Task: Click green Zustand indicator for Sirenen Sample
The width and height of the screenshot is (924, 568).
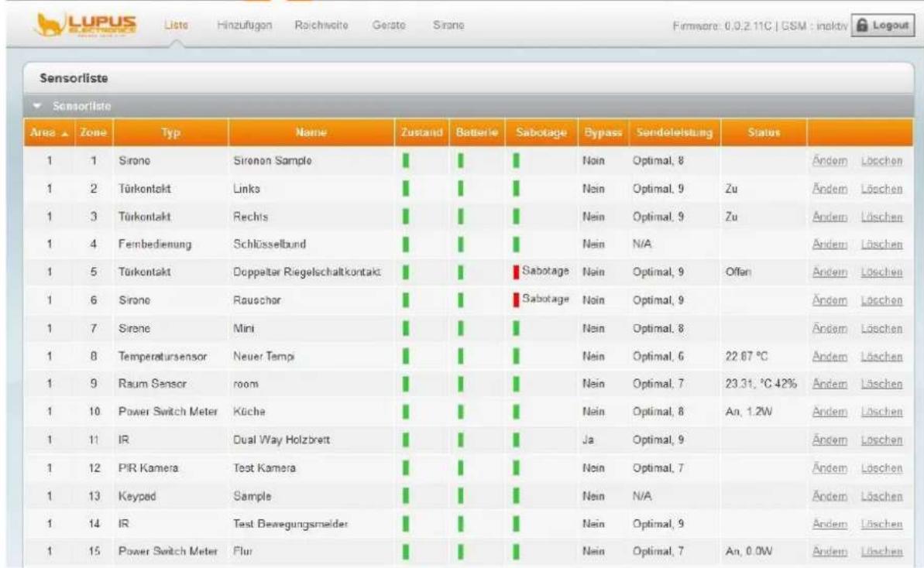Action: coord(405,161)
